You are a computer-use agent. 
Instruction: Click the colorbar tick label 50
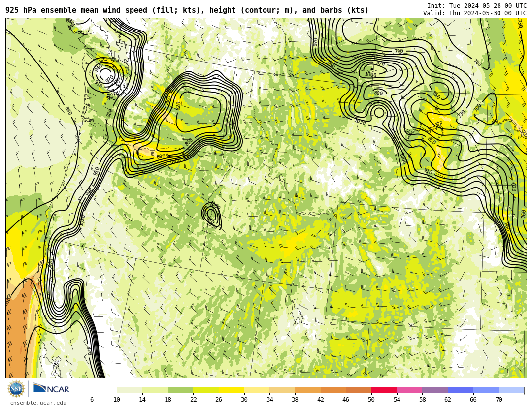(371, 400)
